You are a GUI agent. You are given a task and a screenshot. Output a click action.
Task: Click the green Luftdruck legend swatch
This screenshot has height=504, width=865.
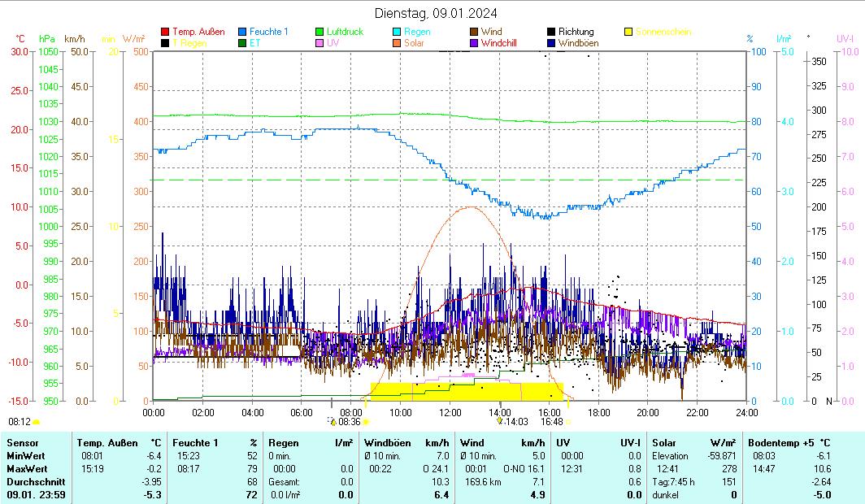[319, 32]
